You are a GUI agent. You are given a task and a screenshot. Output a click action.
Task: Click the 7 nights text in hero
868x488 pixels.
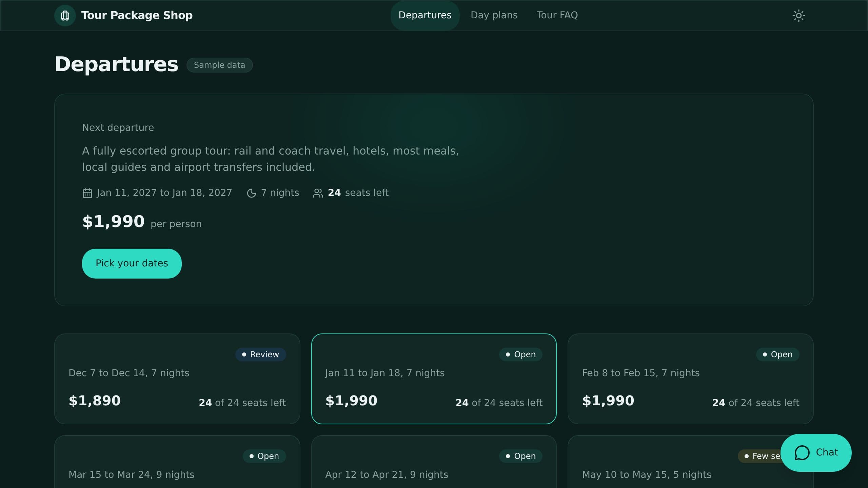tap(280, 193)
